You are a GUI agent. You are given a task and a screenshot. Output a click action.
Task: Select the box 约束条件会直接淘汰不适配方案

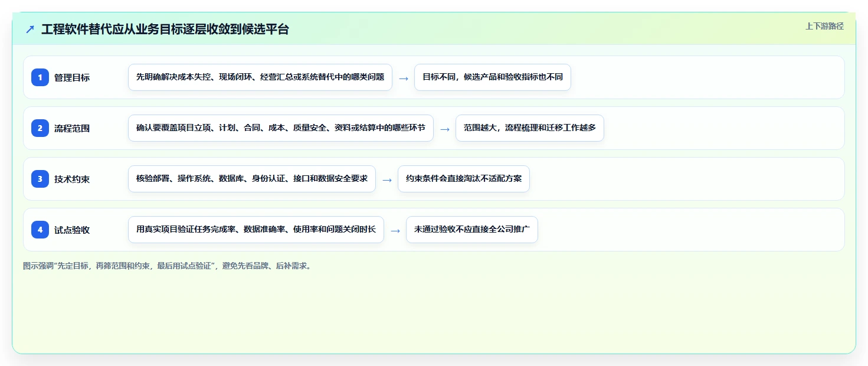(464, 179)
